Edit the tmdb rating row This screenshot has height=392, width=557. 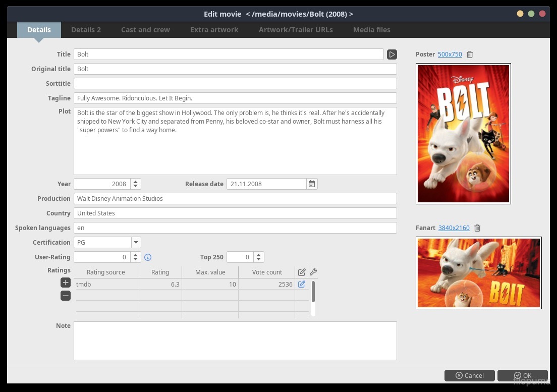point(302,285)
